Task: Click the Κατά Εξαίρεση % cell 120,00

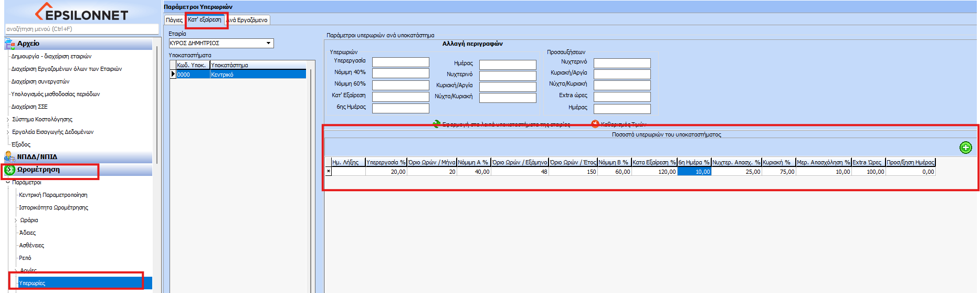Action: click(654, 172)
